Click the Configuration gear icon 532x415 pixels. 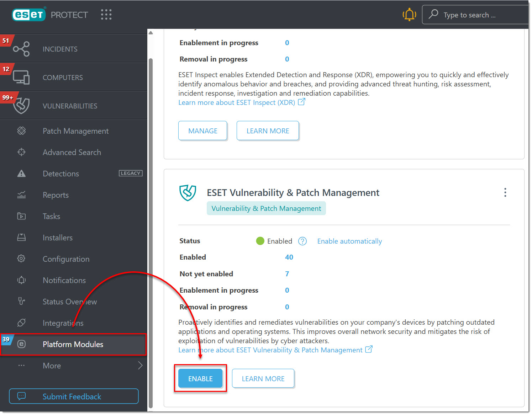[21, 259]
